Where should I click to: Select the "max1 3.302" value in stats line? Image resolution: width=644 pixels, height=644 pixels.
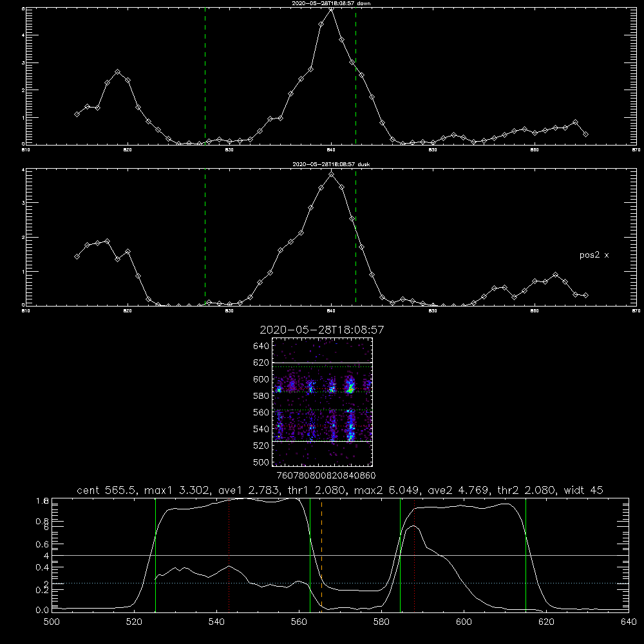tap(178, 490)
